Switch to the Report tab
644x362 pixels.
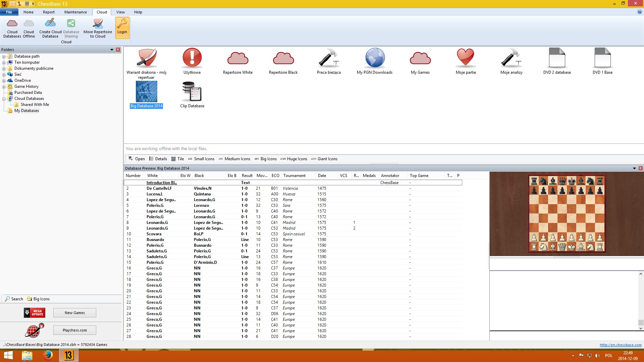(x=49, y=12)
